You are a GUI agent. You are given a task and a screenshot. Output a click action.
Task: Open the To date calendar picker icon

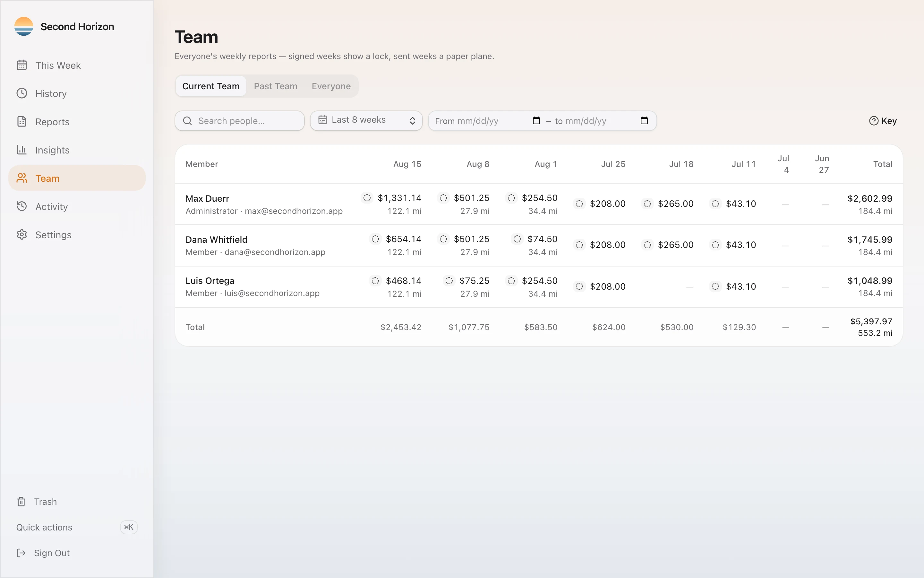(x=644, y=121)
